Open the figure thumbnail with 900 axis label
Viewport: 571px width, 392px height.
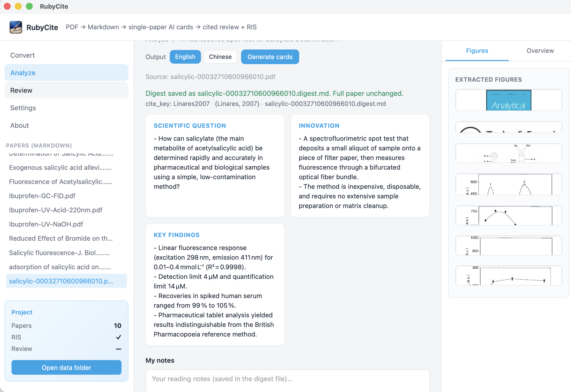(509, 276)
